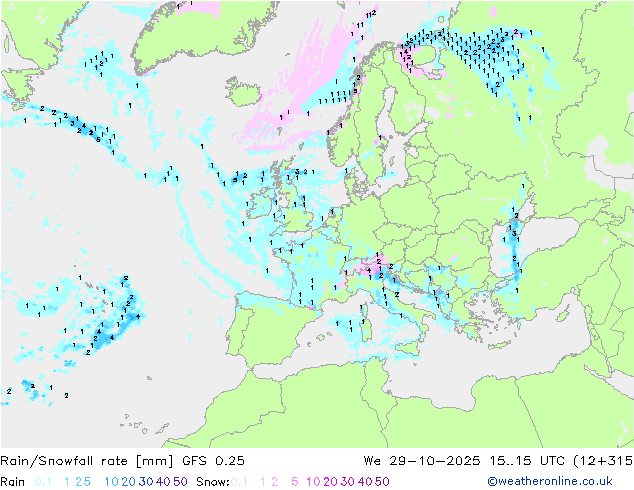This screenshot has width=634, height=490.
Task: Pick the snow legend value 30
Action: click(x=348, y=482)
